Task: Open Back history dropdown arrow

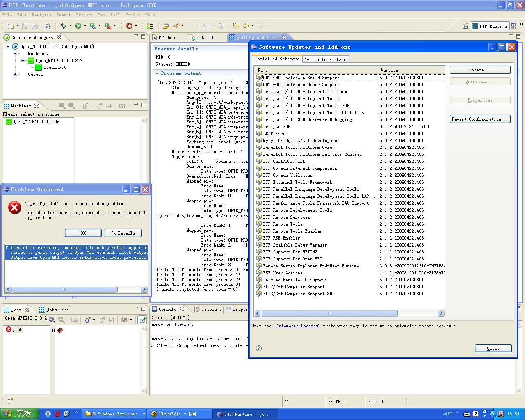Action: (x=252, y=26)
